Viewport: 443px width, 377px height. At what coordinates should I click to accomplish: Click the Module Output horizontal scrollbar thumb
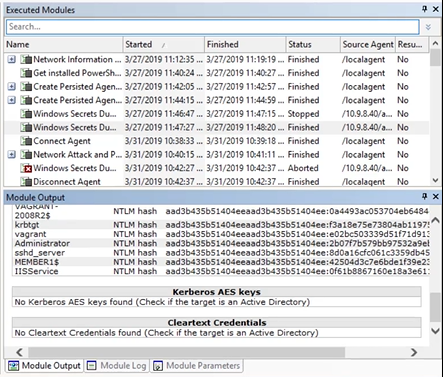tap(186, 352)
